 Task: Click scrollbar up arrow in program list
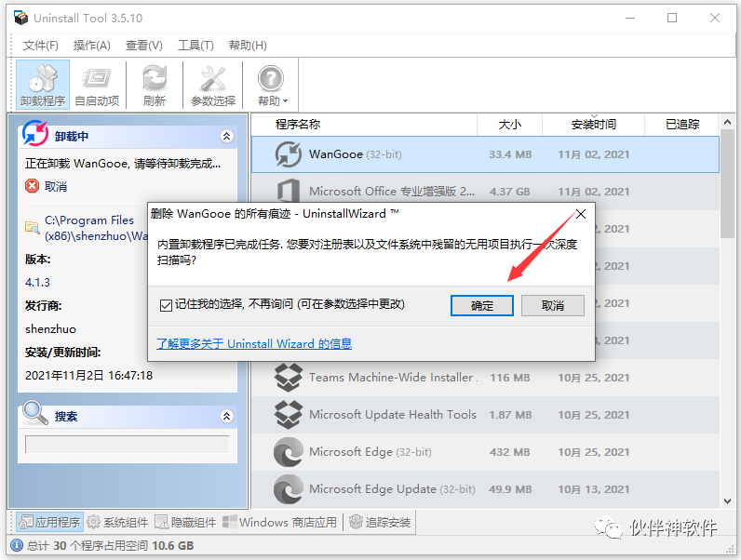[x=727, y=122]
